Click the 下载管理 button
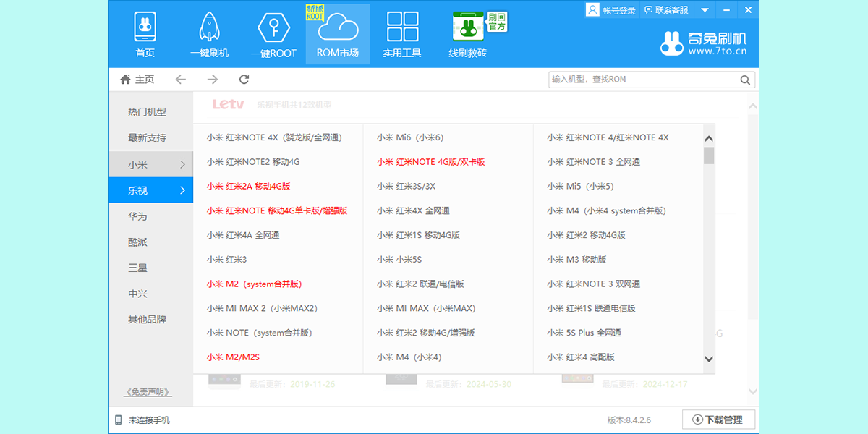The image size is (868, 434). (718, 420)
